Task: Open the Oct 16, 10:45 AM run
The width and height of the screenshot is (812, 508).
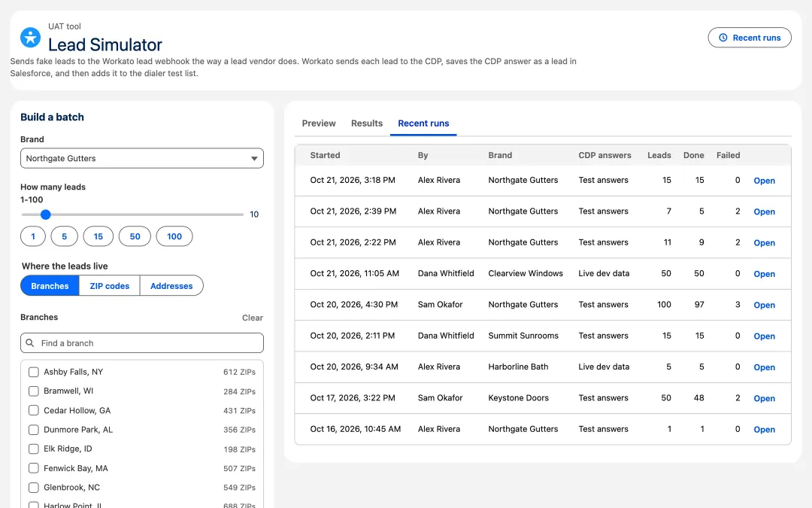Action: (x=764, y=430)
